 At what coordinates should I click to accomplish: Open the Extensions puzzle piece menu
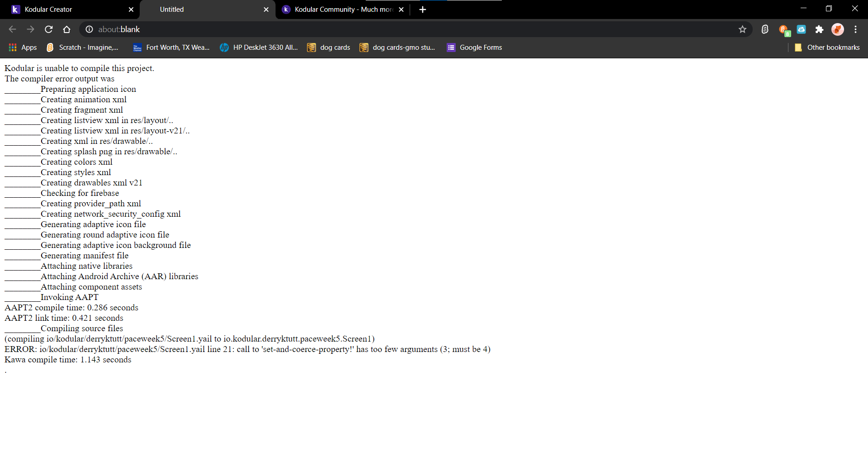819,29
